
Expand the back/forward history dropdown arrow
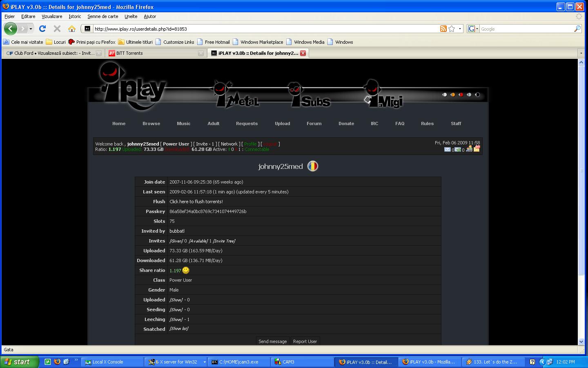[x=31, y=29]
